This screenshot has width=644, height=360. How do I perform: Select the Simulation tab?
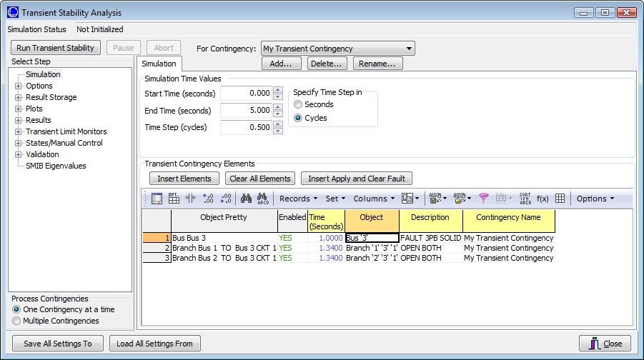(159, 64)
